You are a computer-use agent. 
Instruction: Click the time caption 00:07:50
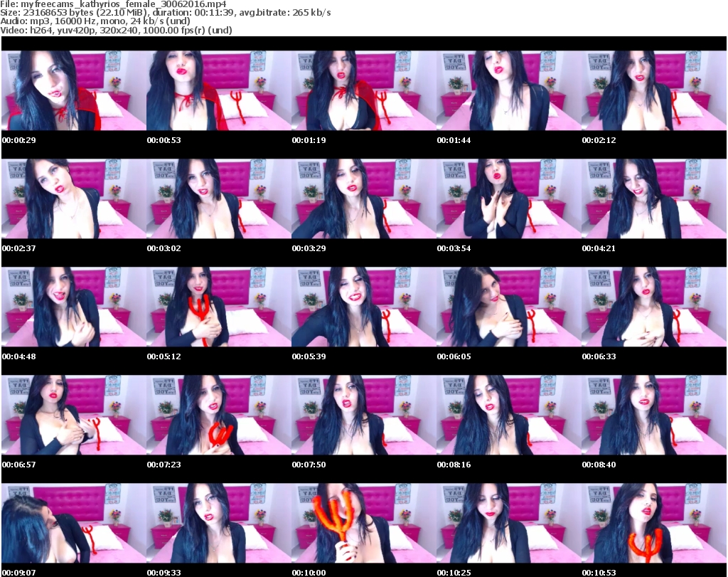tap(309, 465)
